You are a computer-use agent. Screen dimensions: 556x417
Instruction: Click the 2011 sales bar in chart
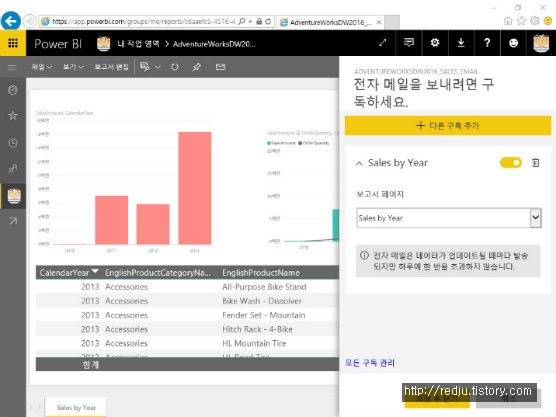point(111,220)
